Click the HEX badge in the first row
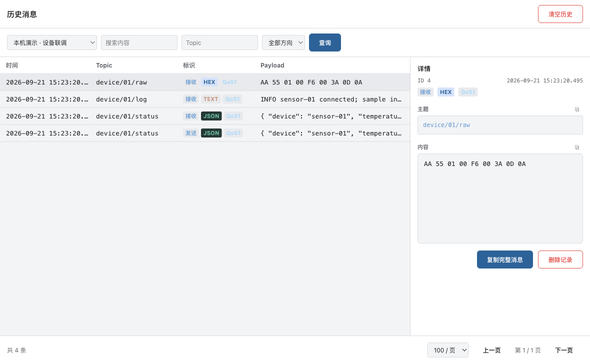The width and height of the screenshot is (590, 364). coord(209,82)
